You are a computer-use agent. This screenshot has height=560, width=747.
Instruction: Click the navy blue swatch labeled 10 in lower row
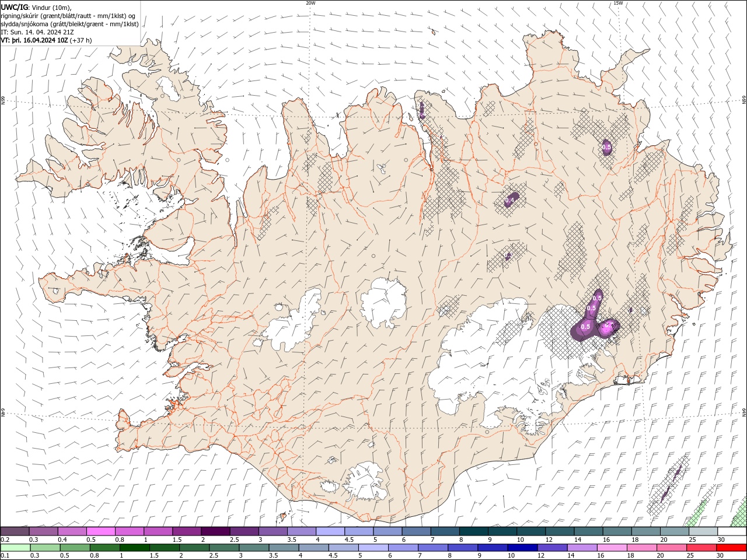pyautogui.click(x=522, y=548)
